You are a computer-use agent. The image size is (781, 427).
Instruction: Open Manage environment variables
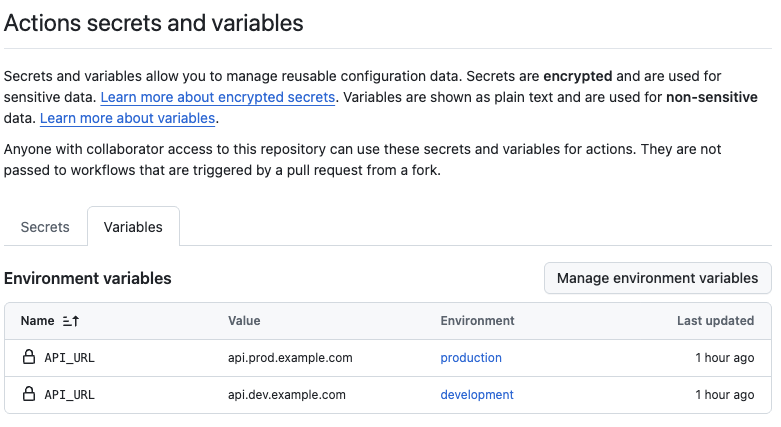pos(657,278)
